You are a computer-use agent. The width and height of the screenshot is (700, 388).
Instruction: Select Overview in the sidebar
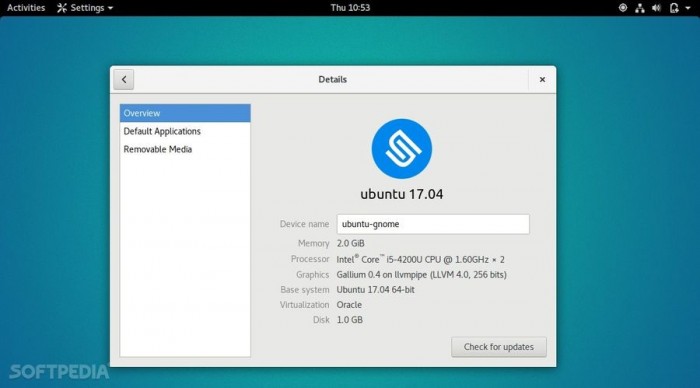pyautogui.click(x=185, y=113)
